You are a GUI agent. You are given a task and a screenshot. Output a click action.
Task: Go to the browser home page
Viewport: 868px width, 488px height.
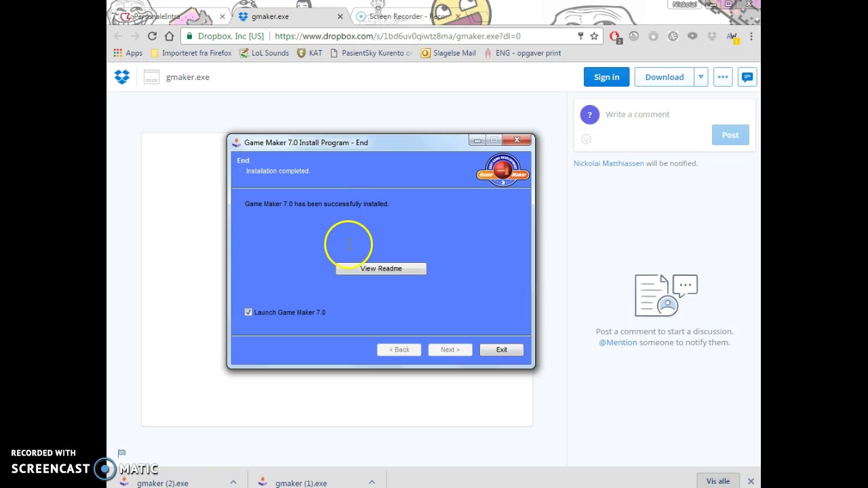click(x=169, y=36)
